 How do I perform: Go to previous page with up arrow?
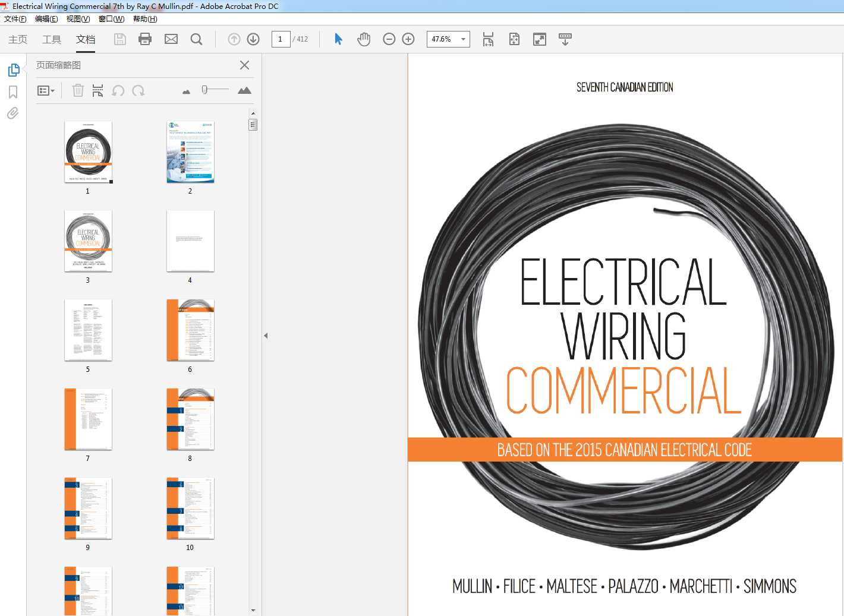(234, 39)
